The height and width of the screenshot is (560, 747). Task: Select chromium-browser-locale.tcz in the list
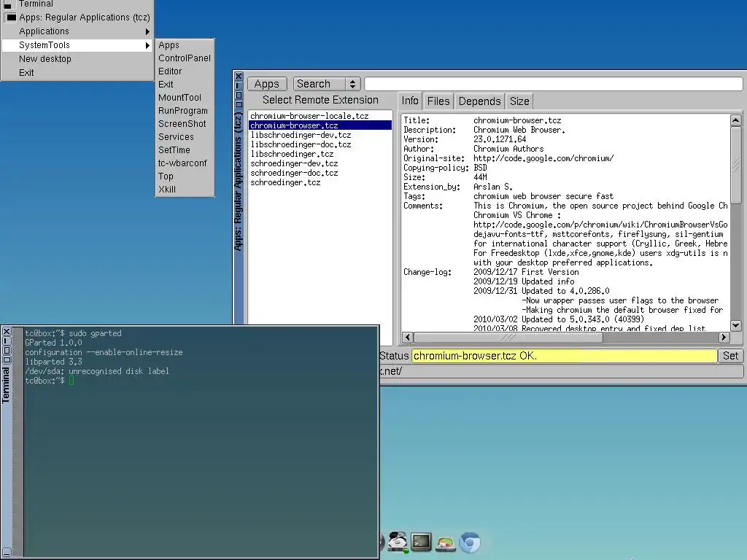point(320,116)
